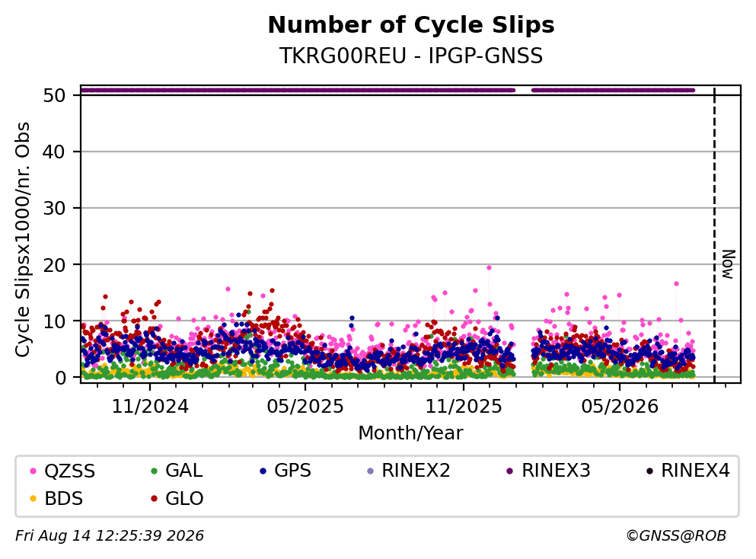Click the purple RINEX3 legend marker
756x559 pixels.
coord(510,471)
